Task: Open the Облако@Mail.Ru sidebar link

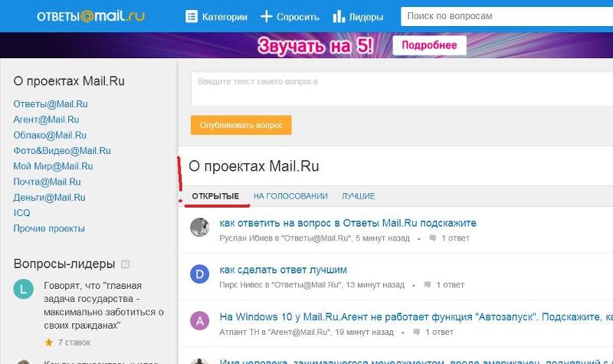Action: click(x=50, y=136)
